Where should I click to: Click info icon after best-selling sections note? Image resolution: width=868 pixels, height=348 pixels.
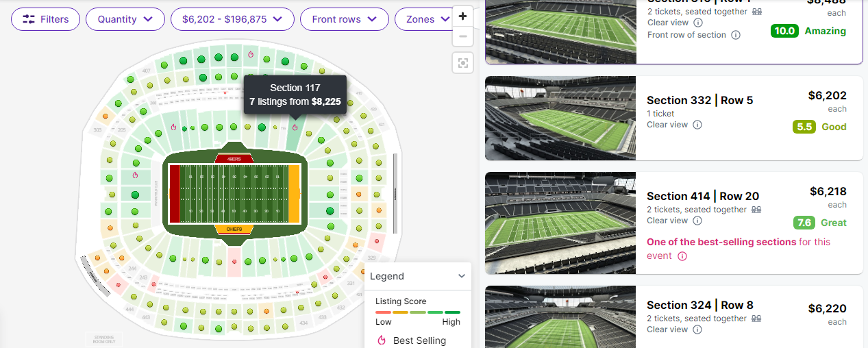[682, 256]
